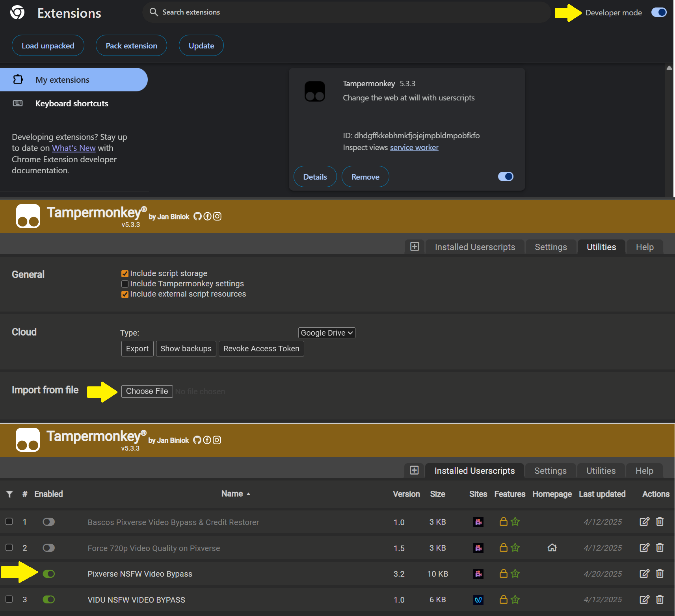Toggle Include script storage checkbox

point(125,274)
